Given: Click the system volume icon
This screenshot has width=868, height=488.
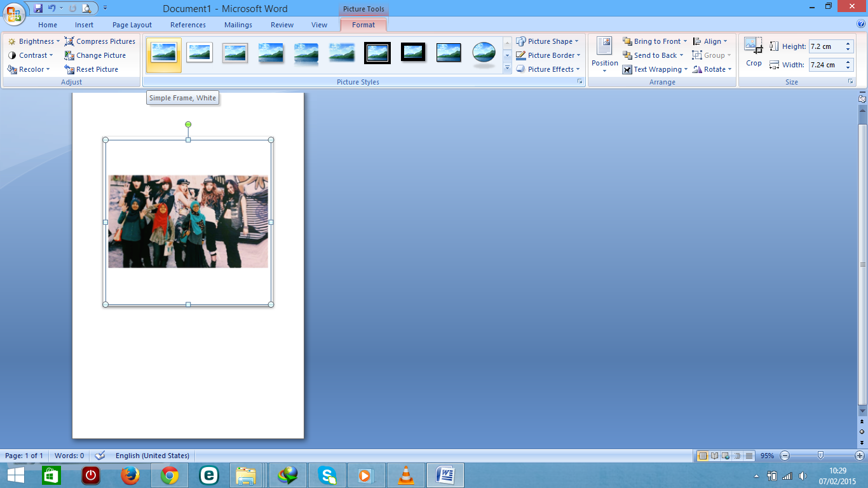Looking at the screenshot, I should click(803, 476).
